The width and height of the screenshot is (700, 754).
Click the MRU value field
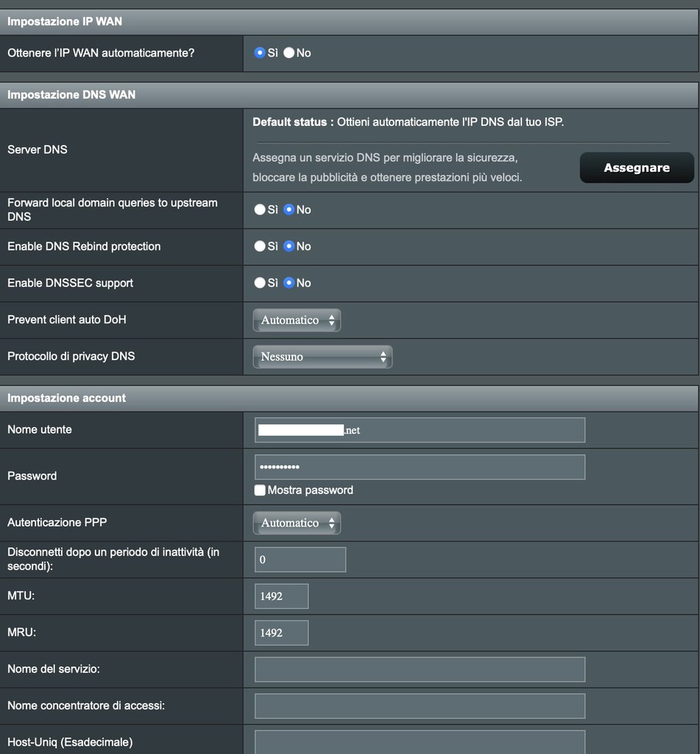(281, 633)
